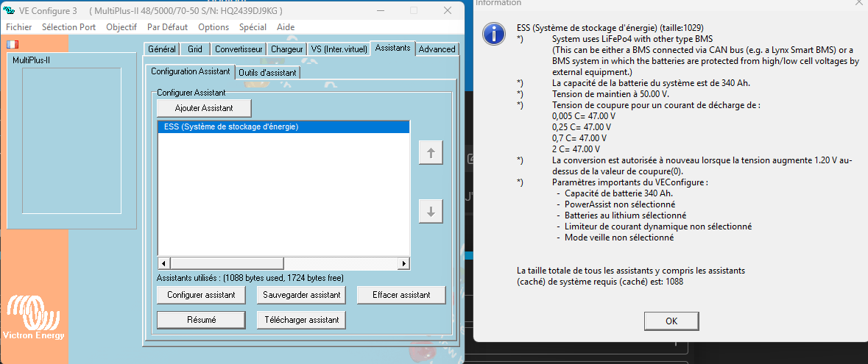Select the Assistants tab
Screen dimensions: 868x364
(x=392, y=48)
